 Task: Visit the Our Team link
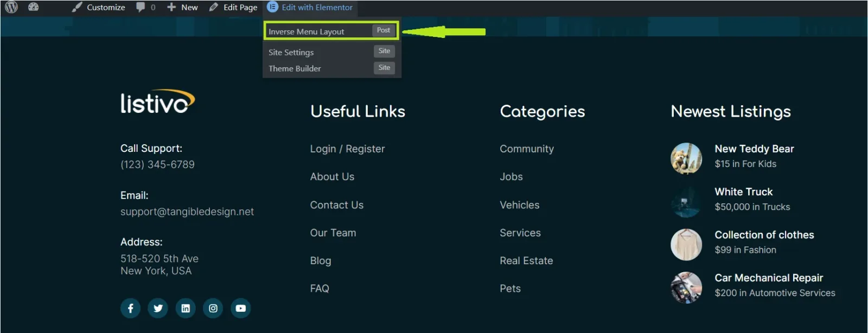coord(333,233)
